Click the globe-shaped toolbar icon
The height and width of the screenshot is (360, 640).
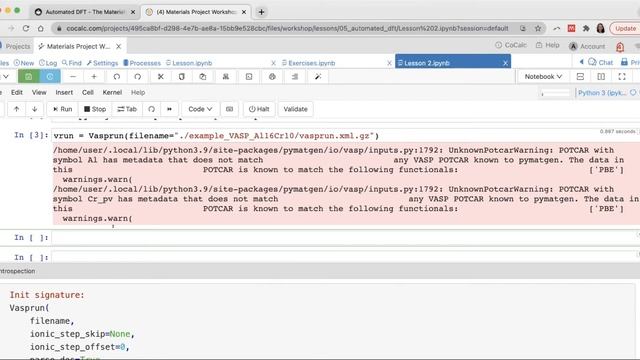(x=272, y=76)
